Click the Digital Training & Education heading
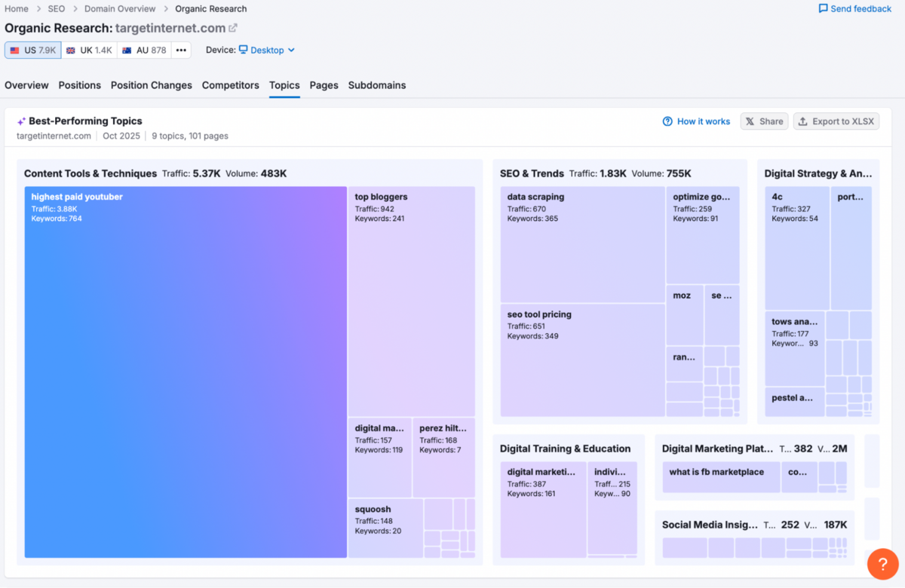The width and height of the screenshot is (905, 588). click(x=565, y=449)
